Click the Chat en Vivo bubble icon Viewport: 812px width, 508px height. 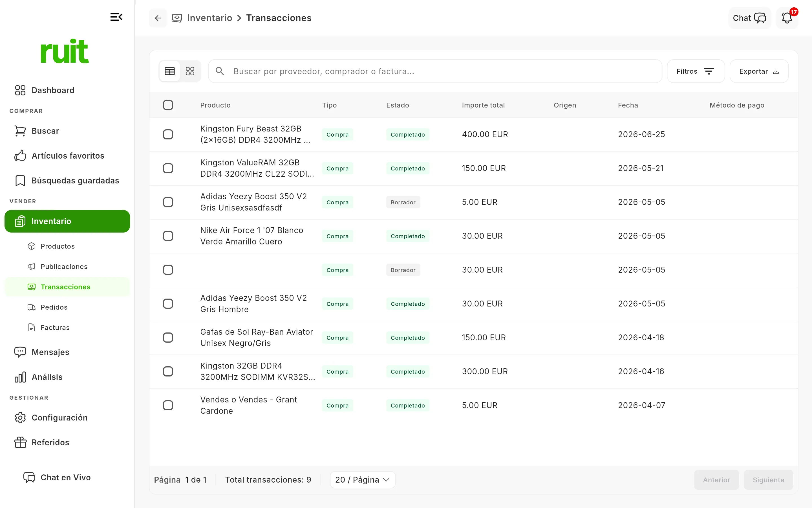(29, 478)
